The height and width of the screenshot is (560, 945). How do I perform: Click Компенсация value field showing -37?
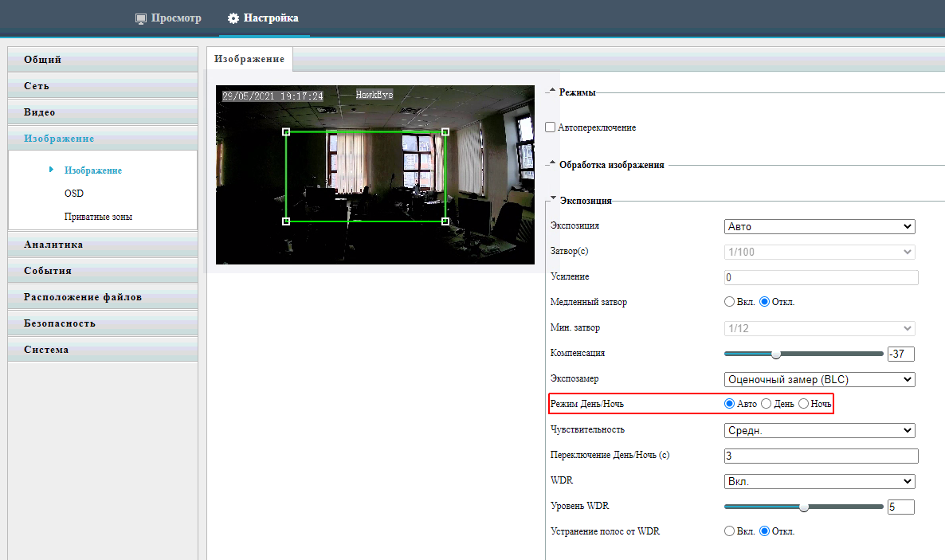901,354
